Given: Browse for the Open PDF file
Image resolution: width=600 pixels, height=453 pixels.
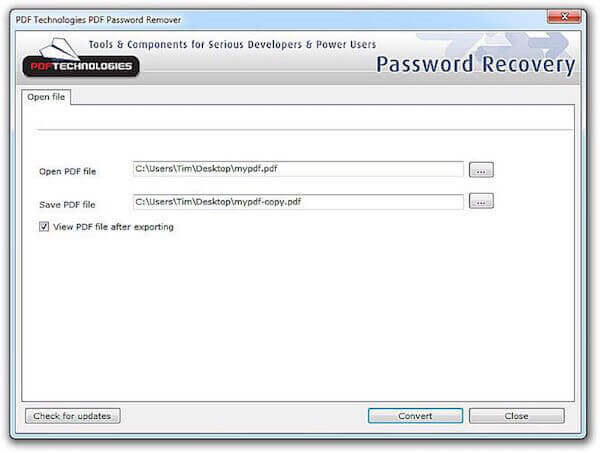Looking at the screenshot, I should [481, 169].
